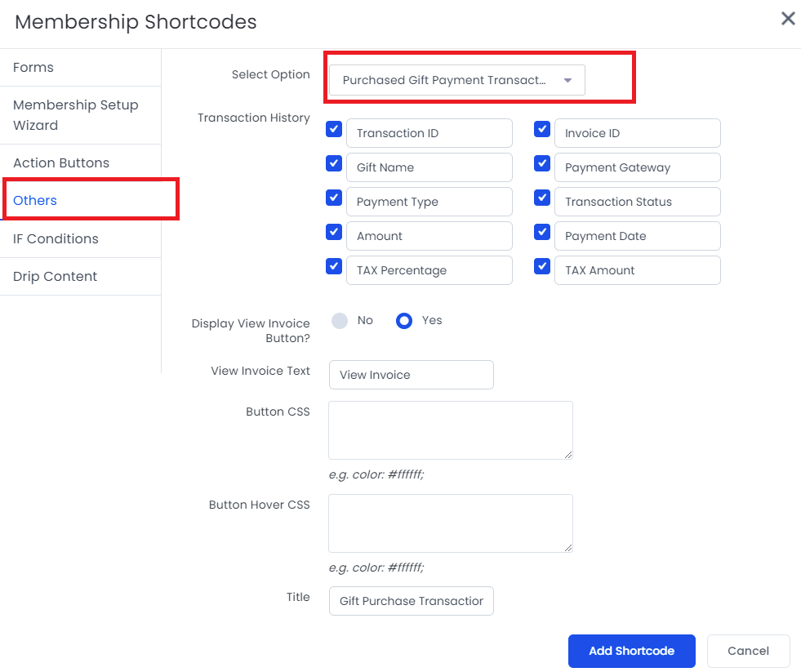Select No for Display View Invoice Button
The width and height of the screenshot is (801, 672).
coord(340,321)
